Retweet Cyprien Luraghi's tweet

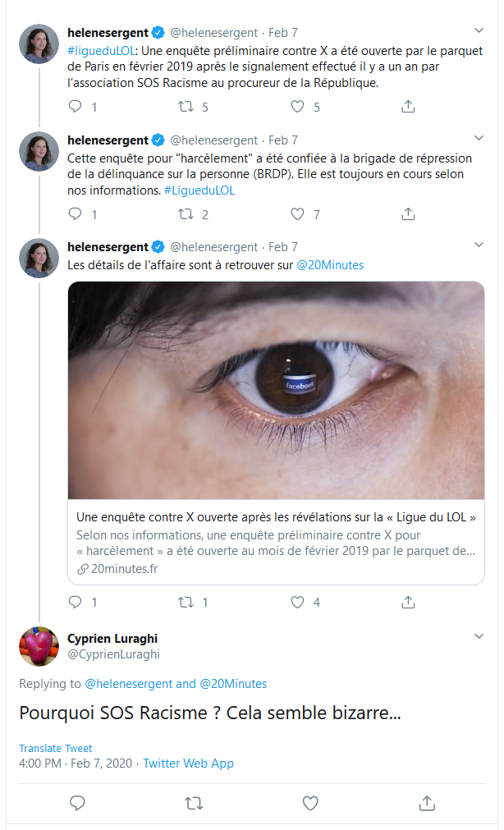tap(194, 804)
